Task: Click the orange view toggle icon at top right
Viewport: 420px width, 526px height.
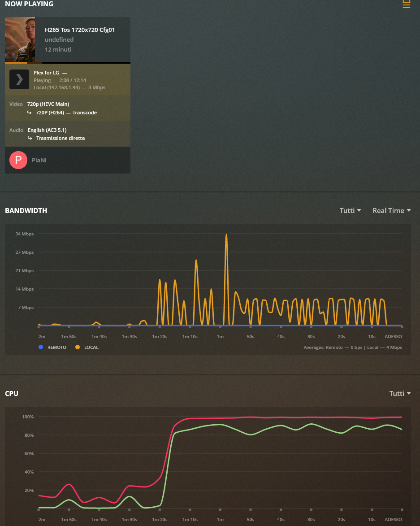Action: [406, 4]
